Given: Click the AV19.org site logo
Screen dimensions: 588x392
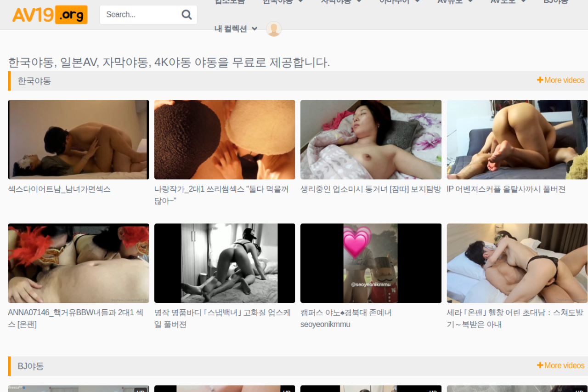Looking at the screenshot, I should 50,15.
